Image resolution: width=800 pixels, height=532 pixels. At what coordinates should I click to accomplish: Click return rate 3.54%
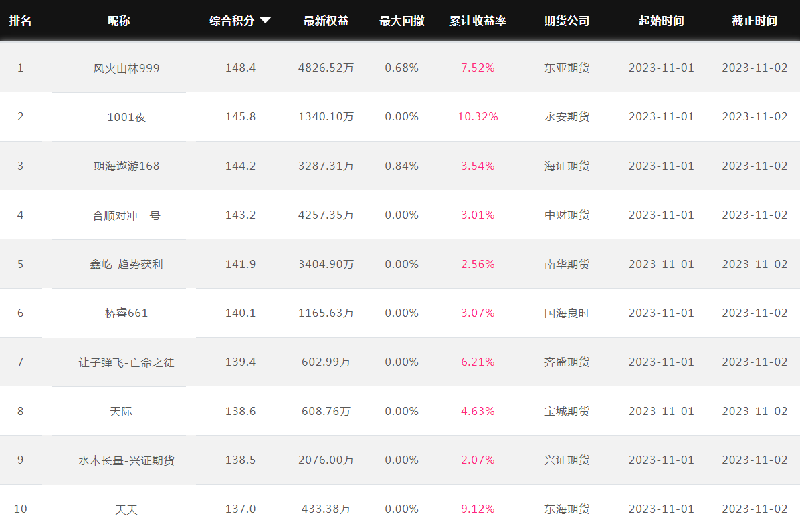[x=478, y=166]
